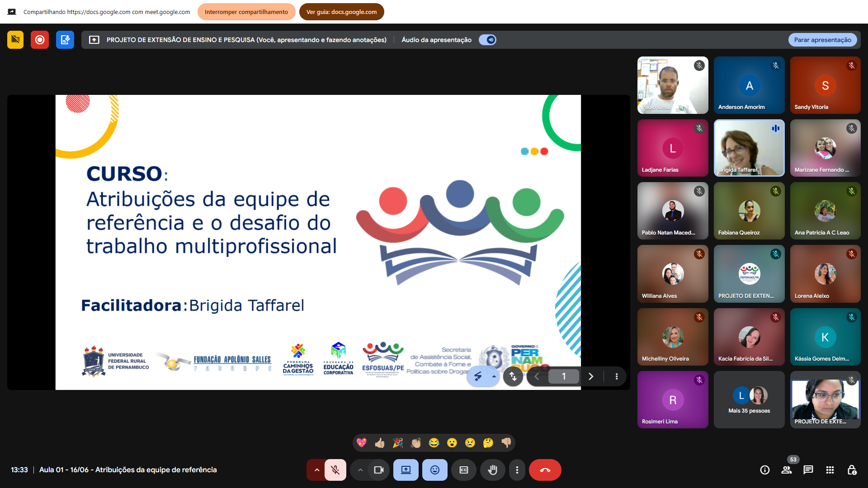Open the Ver guia: docs.google.com tab
Image resolution: width=868 pixels, height=488 pixels.
coord(341,12)
